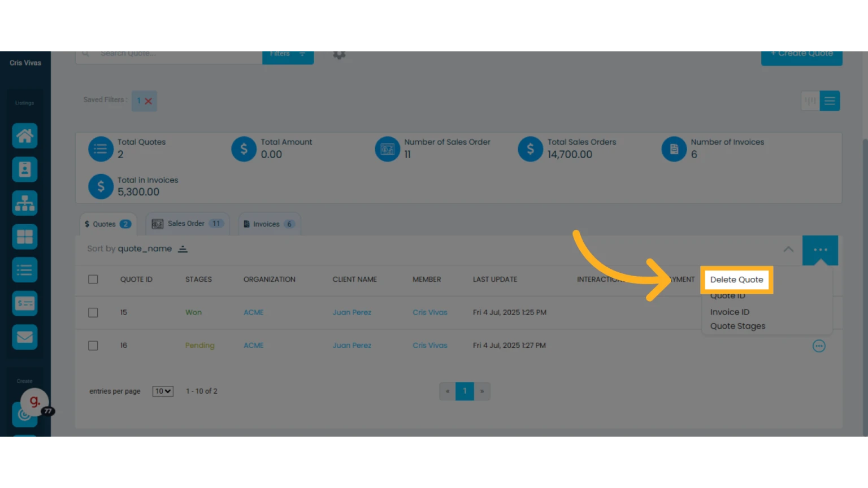Click the Total Sales Orders dollar icon

point(531,149)
